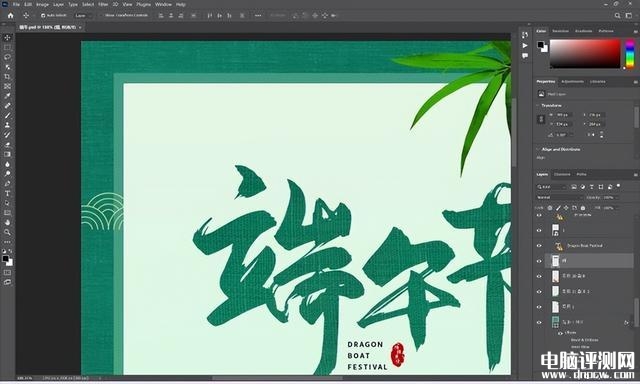Select the Move tool in the toolbox
Image resolution: width=640 pixels, height=384 pixels.
pyautogui.click(x=7, y=38)
